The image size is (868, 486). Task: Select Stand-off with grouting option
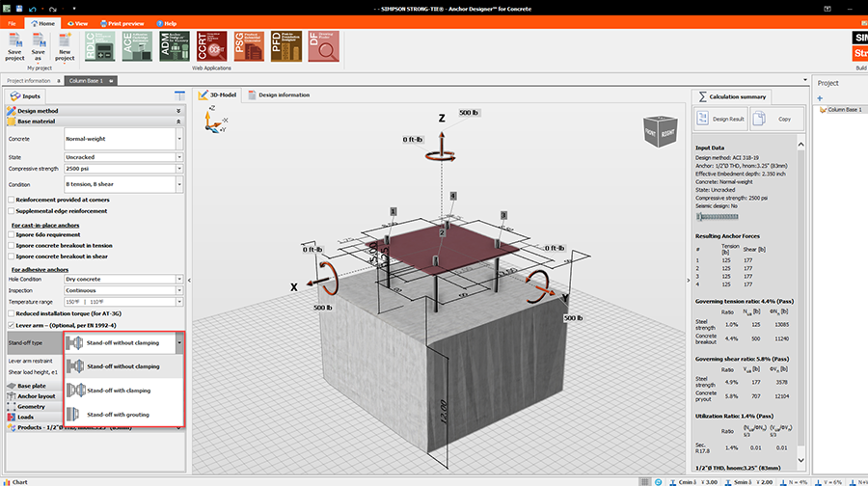click(x=124, y=414)
